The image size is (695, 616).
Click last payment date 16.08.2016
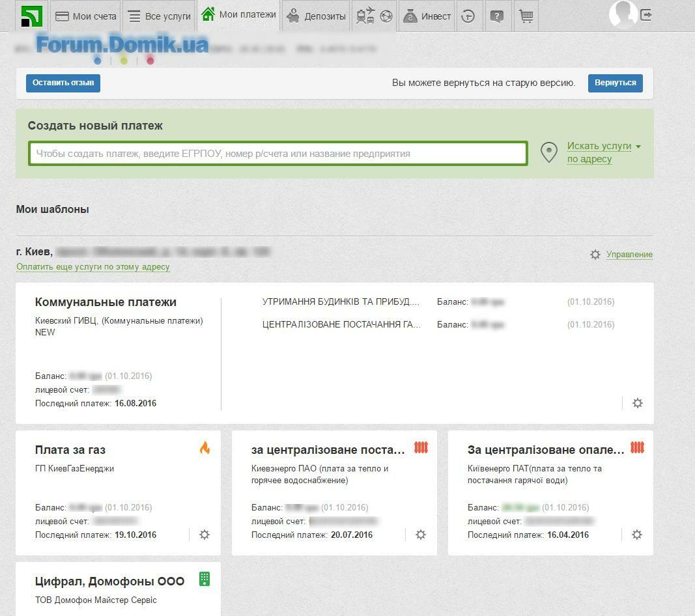(135, 403)
